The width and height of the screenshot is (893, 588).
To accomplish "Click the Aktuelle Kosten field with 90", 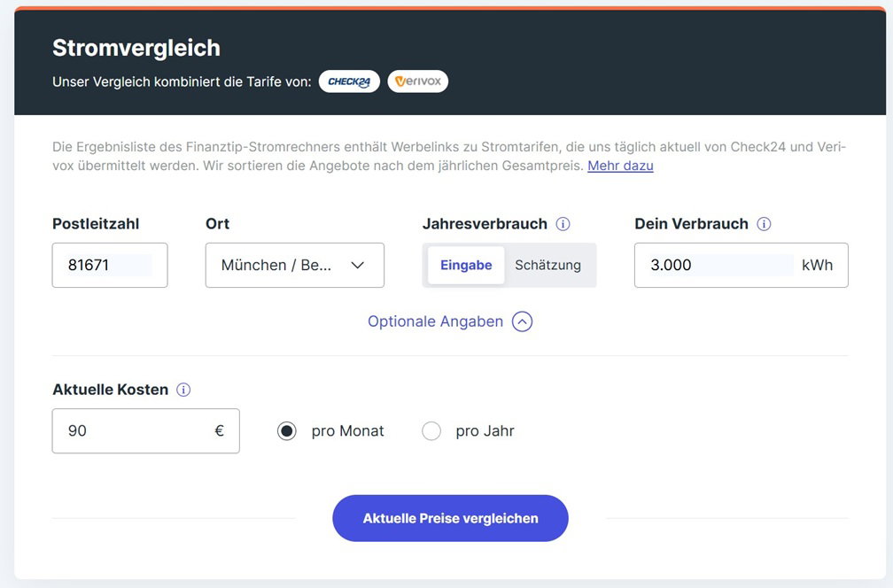I will (x=146, y=431).
